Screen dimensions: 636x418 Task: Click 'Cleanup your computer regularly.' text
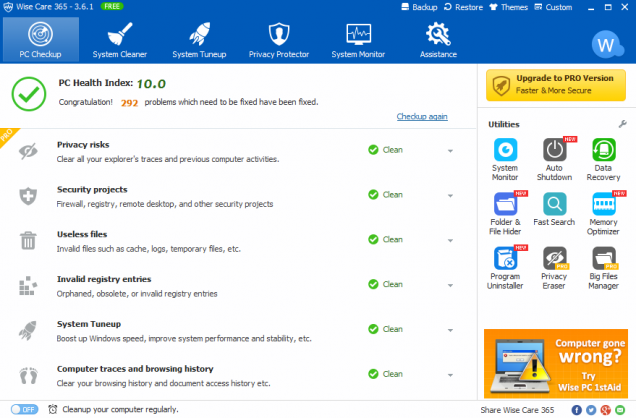click(120, 409)
